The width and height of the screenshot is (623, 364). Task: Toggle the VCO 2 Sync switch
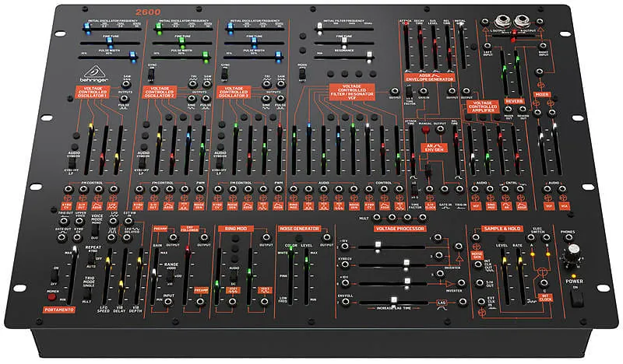[152, 75]
